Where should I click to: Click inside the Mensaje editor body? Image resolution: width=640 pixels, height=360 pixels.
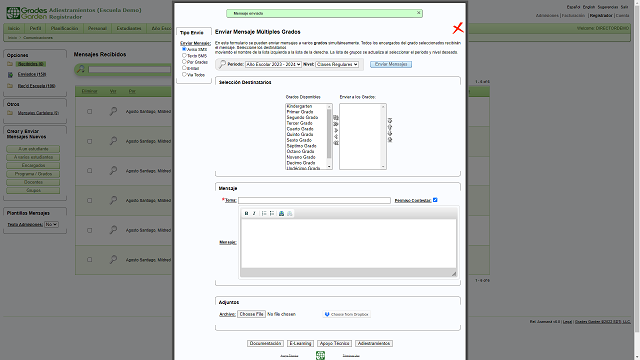pyautogui.click(x=349, y=243)
